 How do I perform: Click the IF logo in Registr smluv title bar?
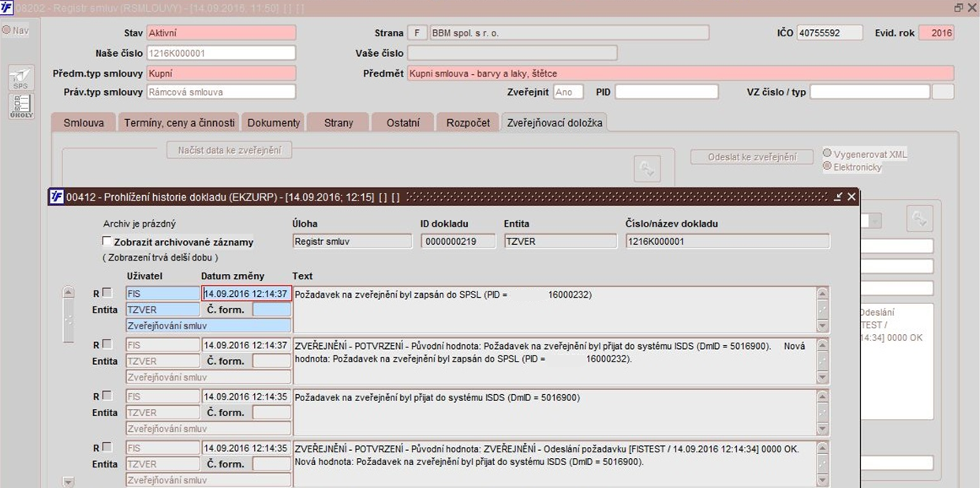(x=7, y=7)
